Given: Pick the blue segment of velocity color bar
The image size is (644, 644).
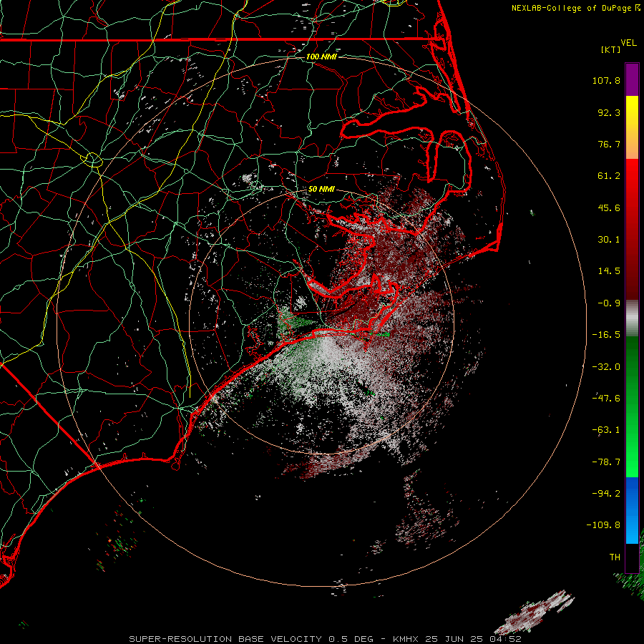Looking at the screenshot, I should pyautogui.click(x=632, y=510).
